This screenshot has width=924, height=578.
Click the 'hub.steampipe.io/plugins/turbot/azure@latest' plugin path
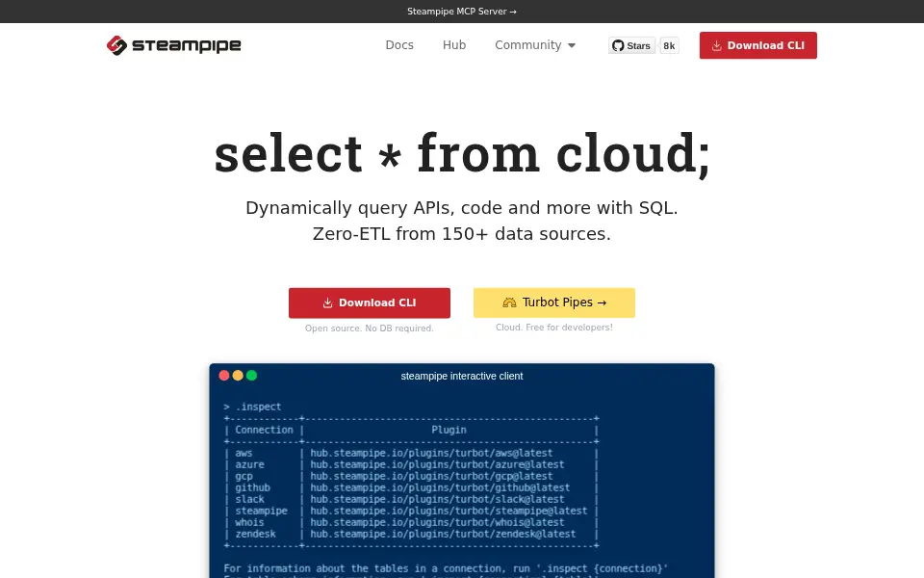(x=438, y=464)
